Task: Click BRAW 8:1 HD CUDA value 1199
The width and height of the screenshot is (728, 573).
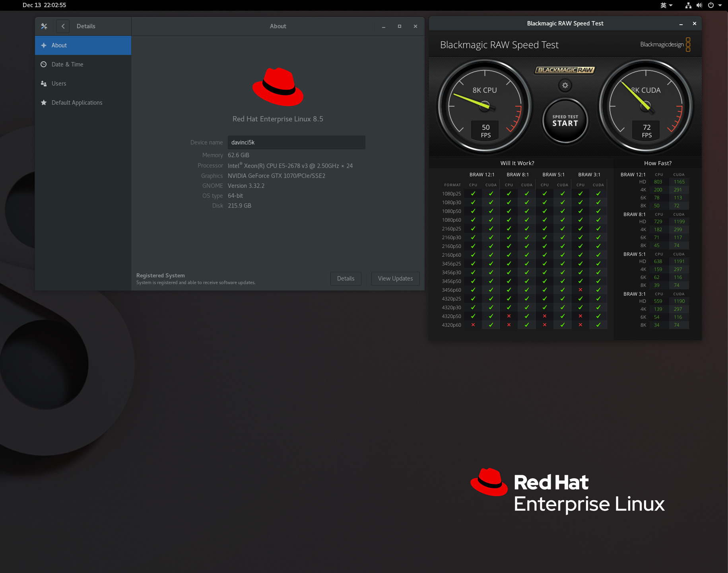Action: pos(679,222)
